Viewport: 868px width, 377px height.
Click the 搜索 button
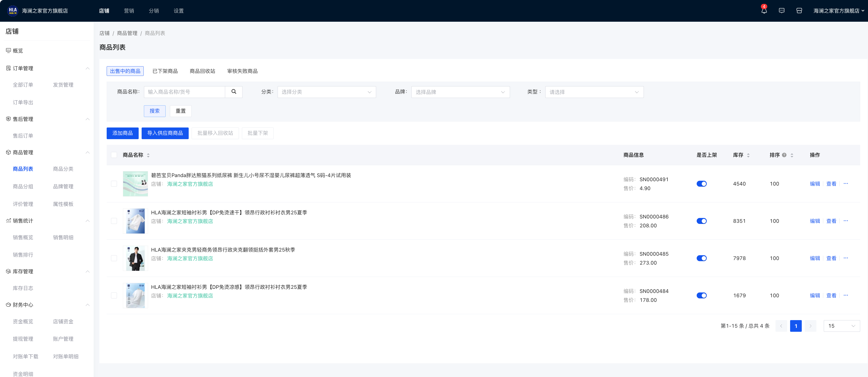[155, 111]
